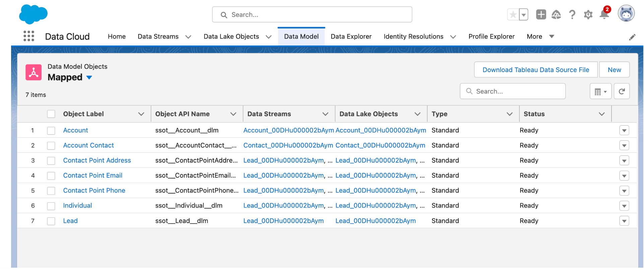Focus the list view Search field
Image resolution: width=644 pixels, height=271 pixels.
(513, 91)
